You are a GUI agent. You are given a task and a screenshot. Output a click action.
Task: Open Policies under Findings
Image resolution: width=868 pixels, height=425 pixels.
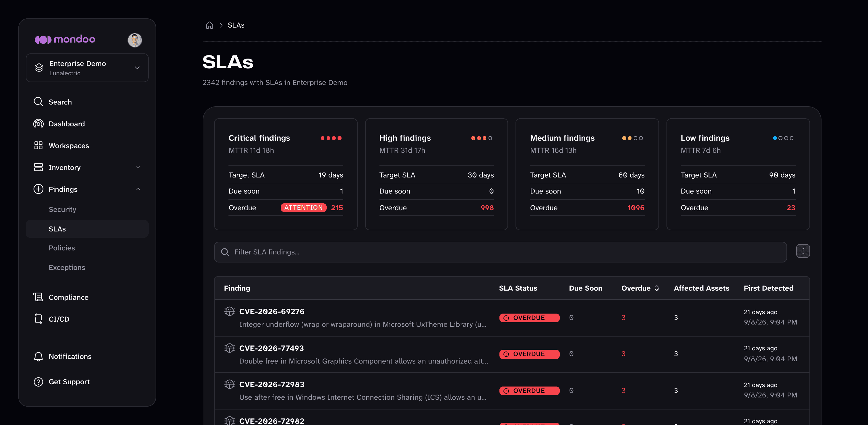click(x=62, y=248)
